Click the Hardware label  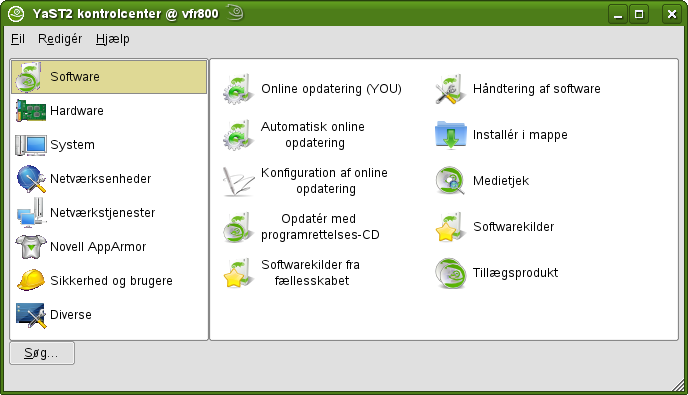point(77,111)
